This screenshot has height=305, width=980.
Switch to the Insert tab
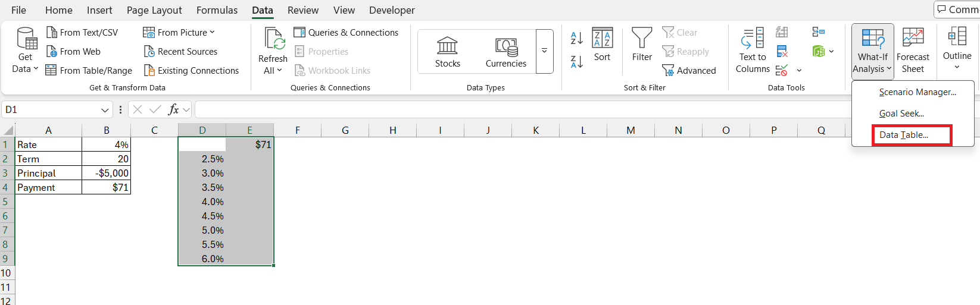pyautogui.click(x=99, y=10)
